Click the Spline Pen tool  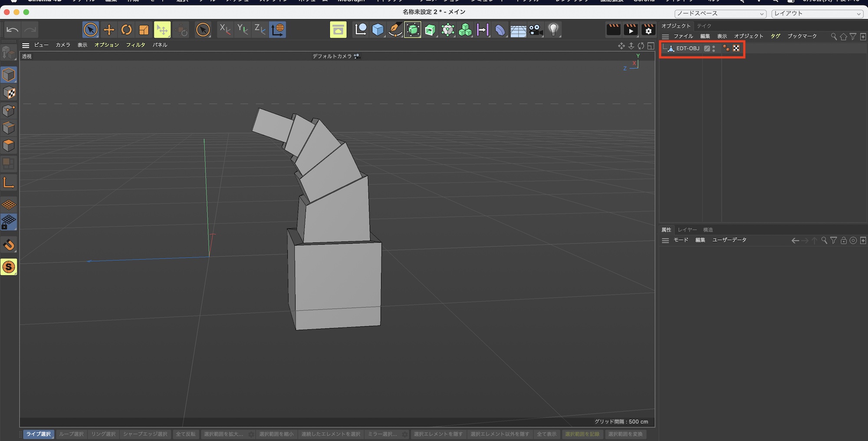[395, 30]
